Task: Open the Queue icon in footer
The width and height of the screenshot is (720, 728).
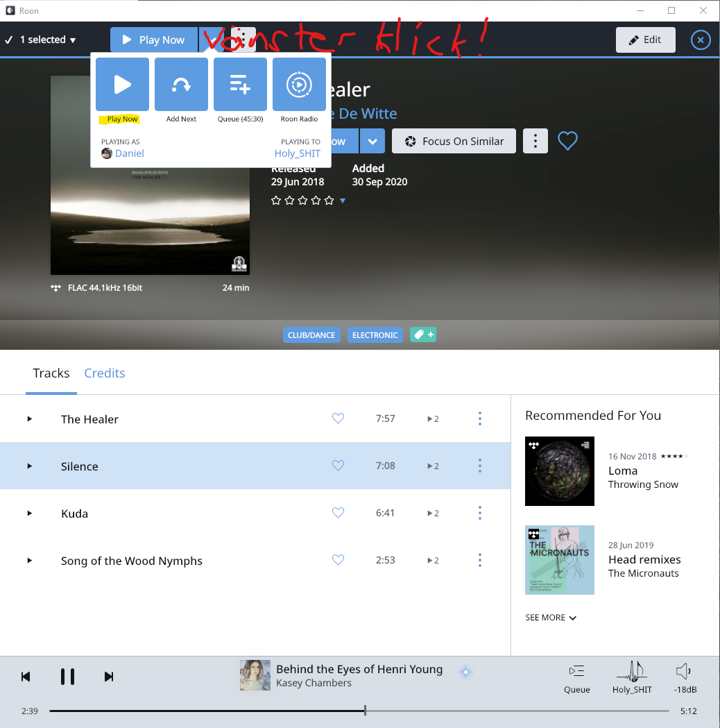Action: pos(576,678)
